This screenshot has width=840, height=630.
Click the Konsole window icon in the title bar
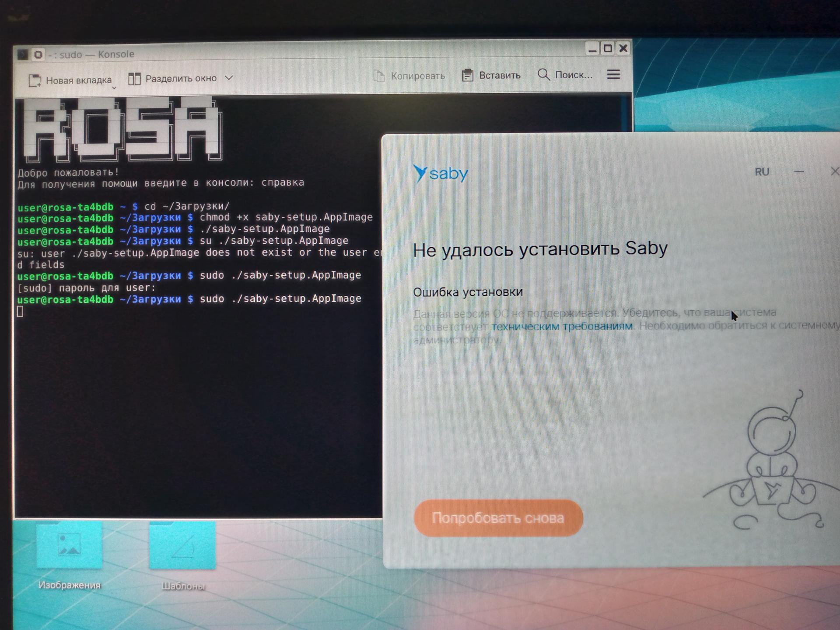23,55
